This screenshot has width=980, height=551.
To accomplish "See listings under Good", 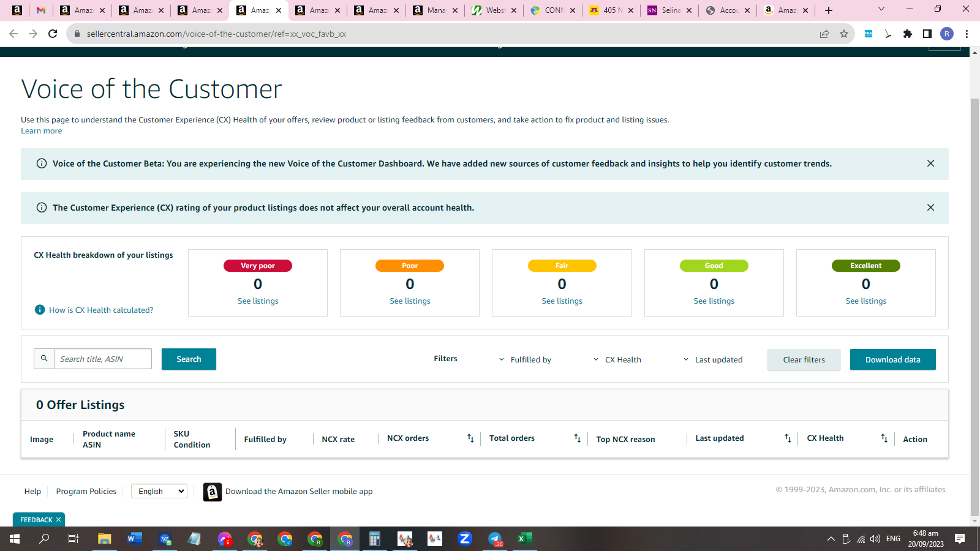I will (x=714, y=301).
